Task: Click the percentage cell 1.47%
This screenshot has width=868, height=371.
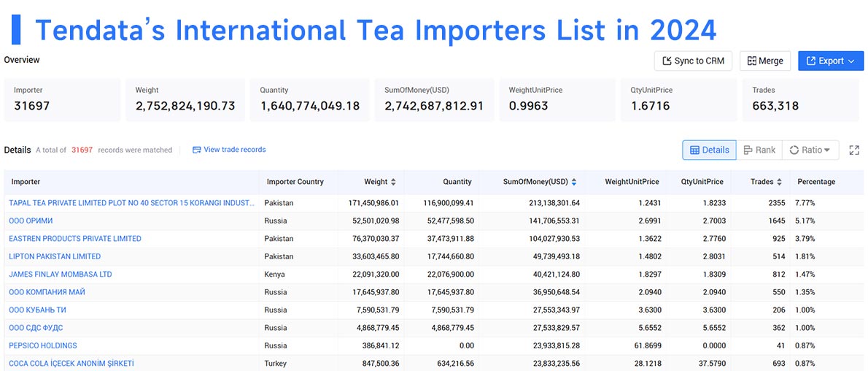Action: tap(805, 274)
